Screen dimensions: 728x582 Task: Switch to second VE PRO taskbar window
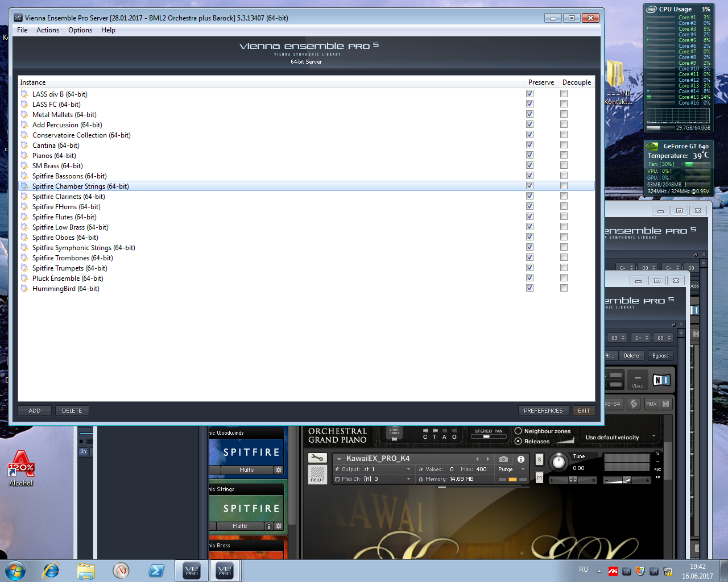pyautogui.click(x=225, y=571)
